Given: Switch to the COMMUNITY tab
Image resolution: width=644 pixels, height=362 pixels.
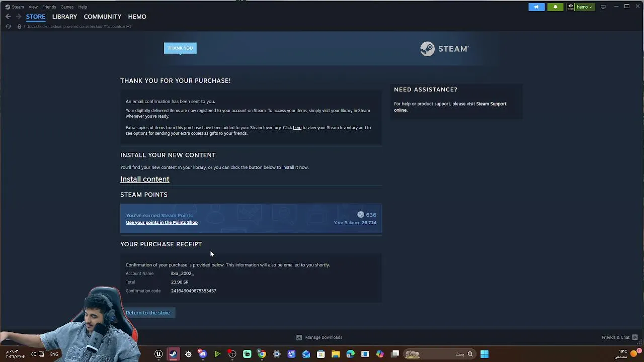Looking at the screenshot, I should (103, 17).
